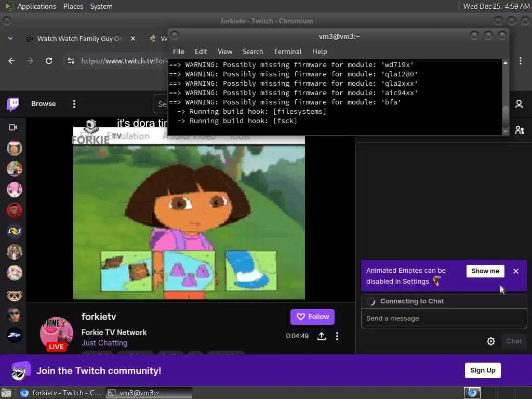This screenshot has height=399, width=532.
Task: Open the stream more options three-dot icon
Action: coord(337,336)
